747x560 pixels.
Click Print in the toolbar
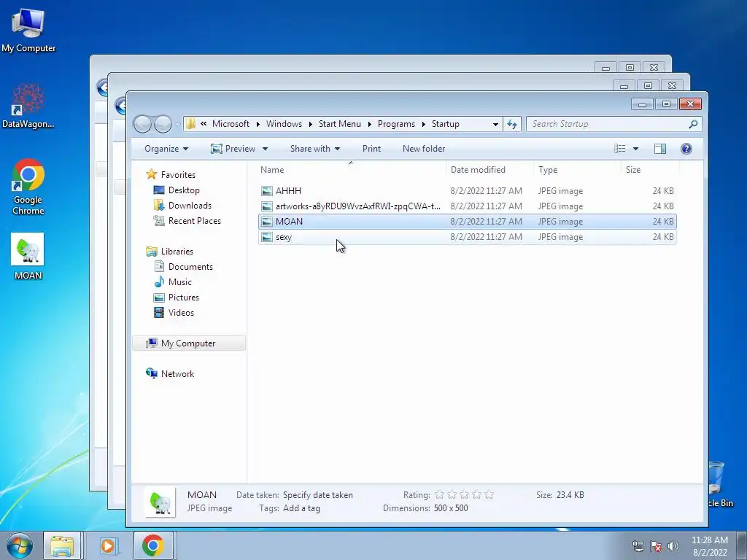371,149
